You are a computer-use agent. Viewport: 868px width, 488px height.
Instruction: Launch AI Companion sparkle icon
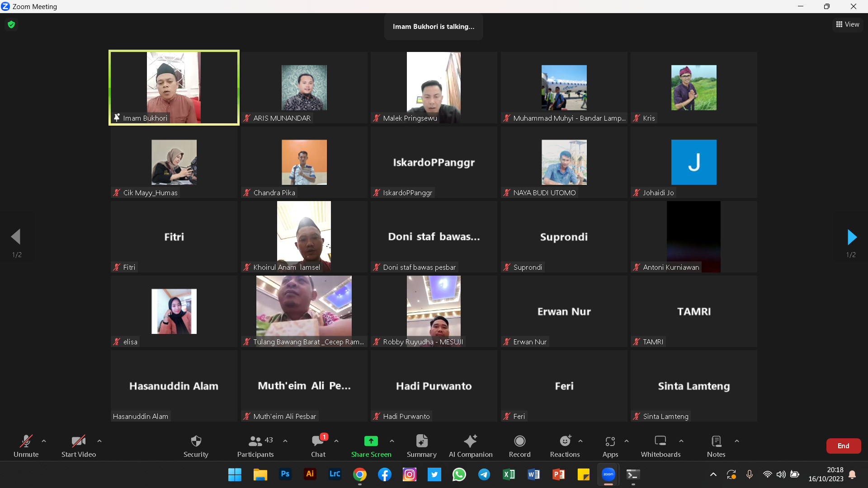click(x=470, y=441)
